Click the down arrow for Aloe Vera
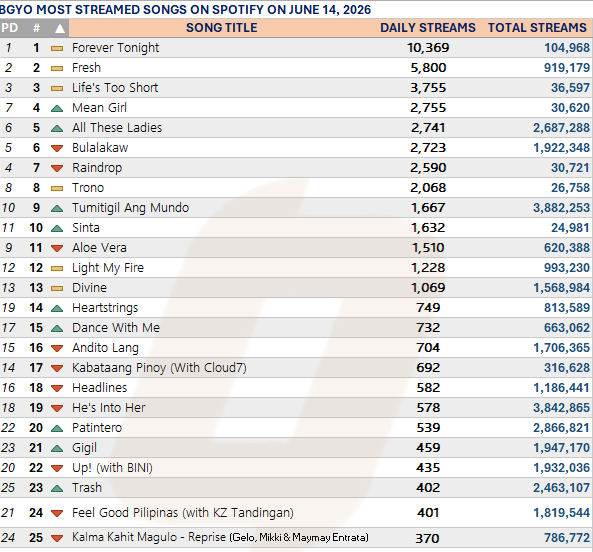 (57, 248)
